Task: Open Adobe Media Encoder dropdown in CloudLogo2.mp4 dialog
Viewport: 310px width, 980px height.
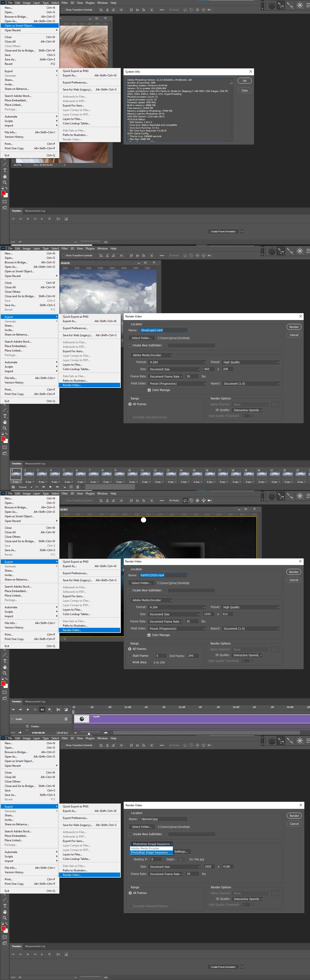Action: [152, 355]
